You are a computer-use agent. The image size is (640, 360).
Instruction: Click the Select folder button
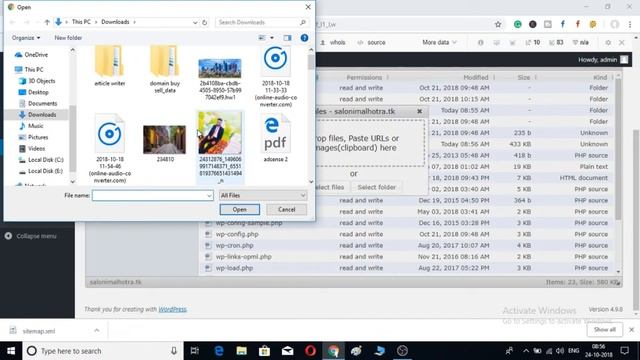point(376,187)
